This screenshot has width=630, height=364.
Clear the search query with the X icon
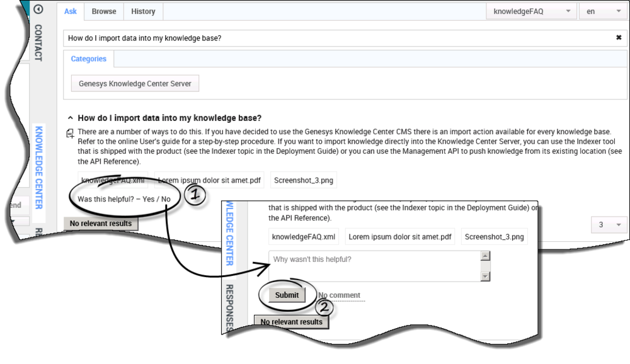tap(618, 38)
